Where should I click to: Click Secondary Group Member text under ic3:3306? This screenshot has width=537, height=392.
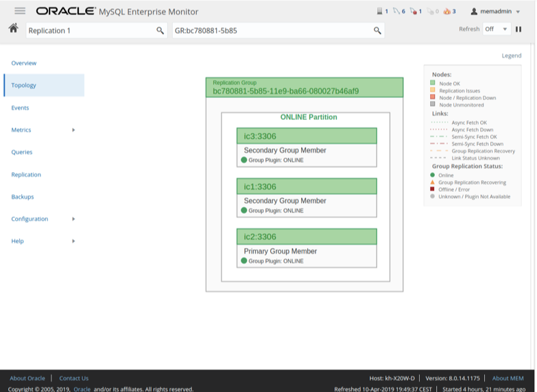285,150
